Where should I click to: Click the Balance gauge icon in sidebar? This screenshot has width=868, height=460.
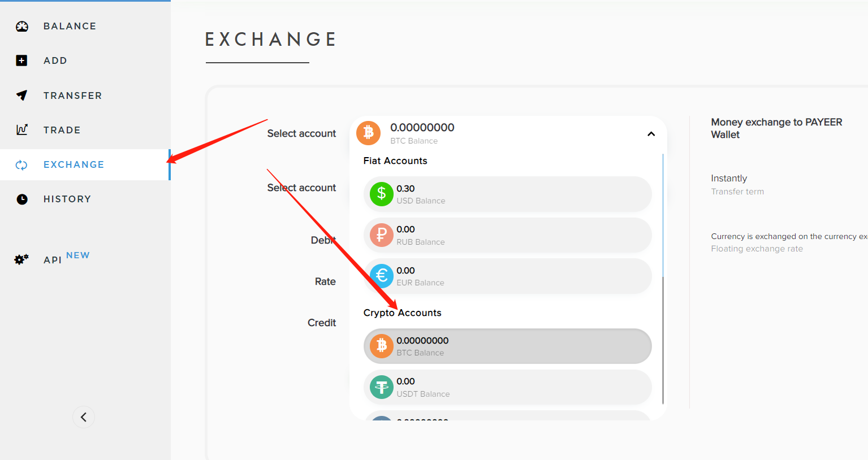[x=22, y=26]
